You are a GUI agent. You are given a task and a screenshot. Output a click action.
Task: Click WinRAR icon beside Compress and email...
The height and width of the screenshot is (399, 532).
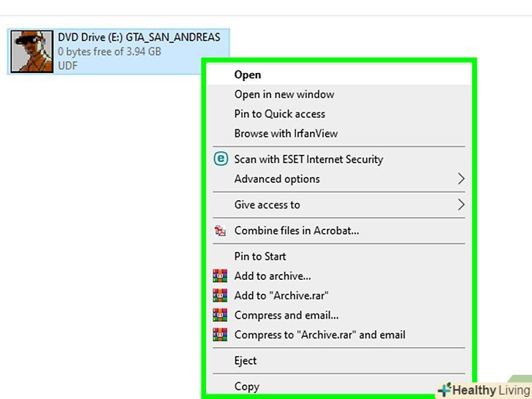click(x=220, y=315)
